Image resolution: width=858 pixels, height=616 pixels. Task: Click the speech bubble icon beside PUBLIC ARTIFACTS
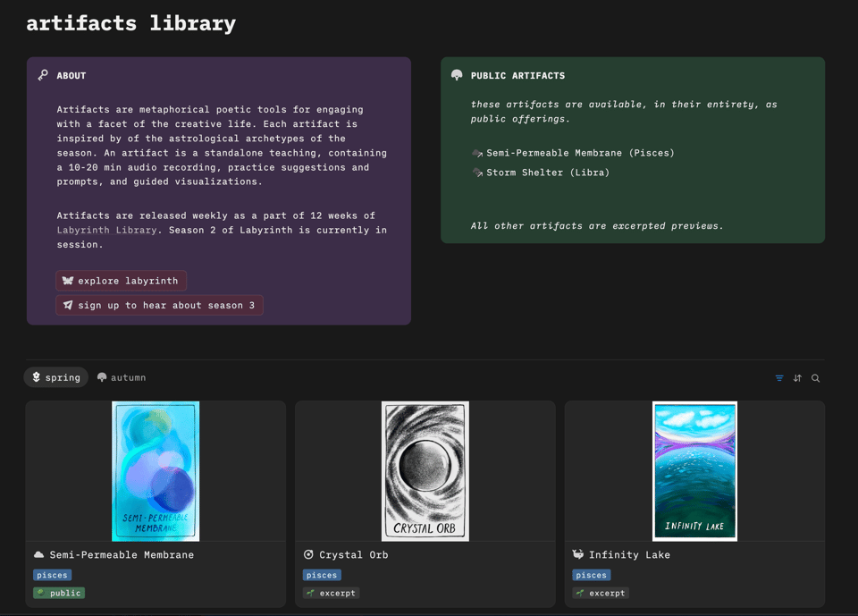[456, 75]
